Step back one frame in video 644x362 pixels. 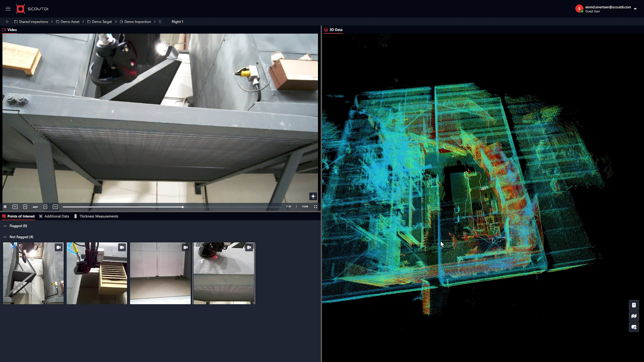point(25,207)
